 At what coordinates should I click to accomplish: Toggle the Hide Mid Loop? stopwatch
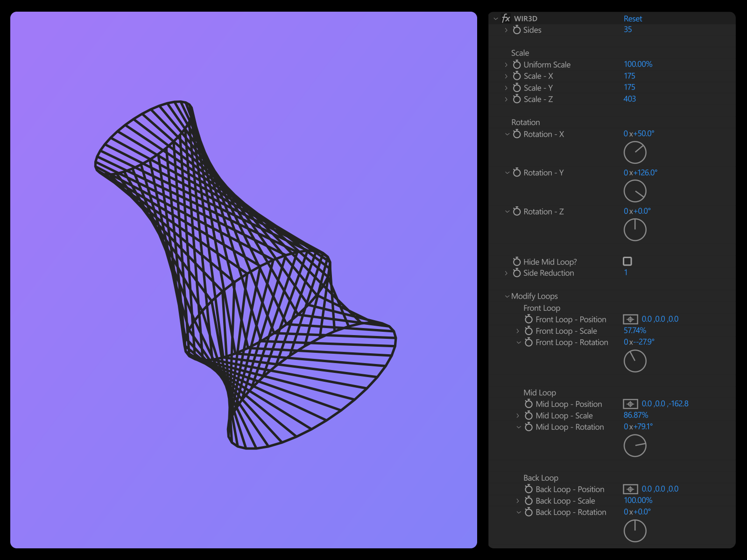517,262
